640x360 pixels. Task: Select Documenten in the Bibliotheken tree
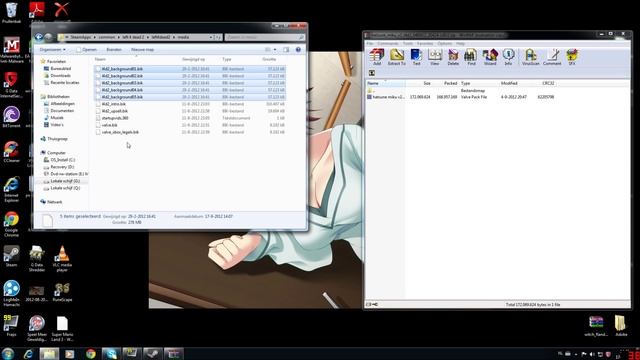[62, 111]
